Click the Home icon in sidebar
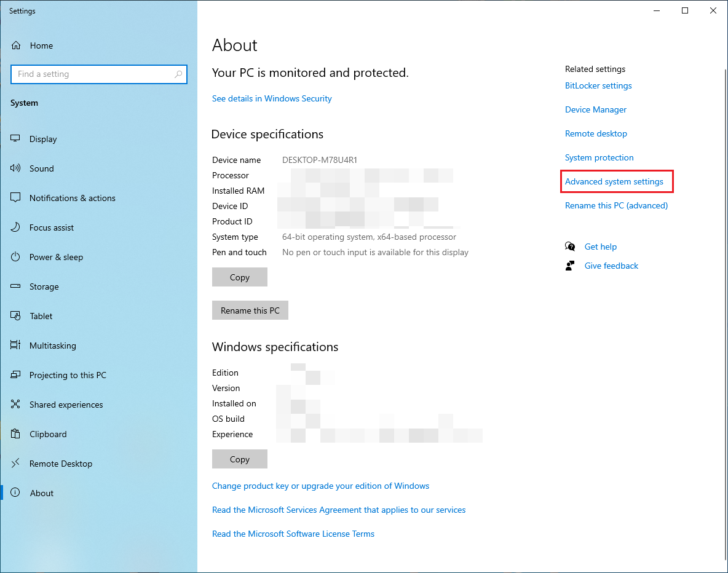Image resolution: width=728 pixels, height=573 pixels. pos(16,45)
